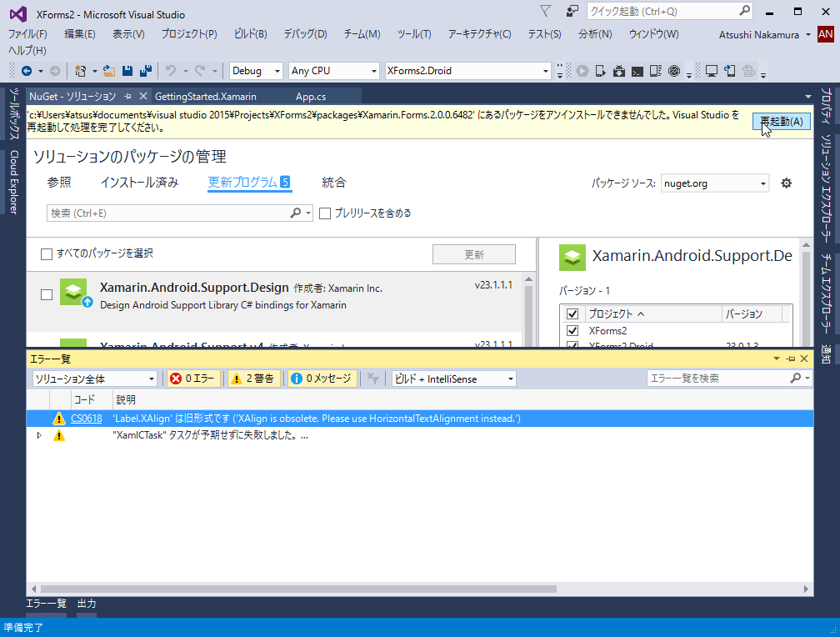Toggle the 0 メッセージ filter button
The width and height of the screenshot is (840, 637).
322,379
